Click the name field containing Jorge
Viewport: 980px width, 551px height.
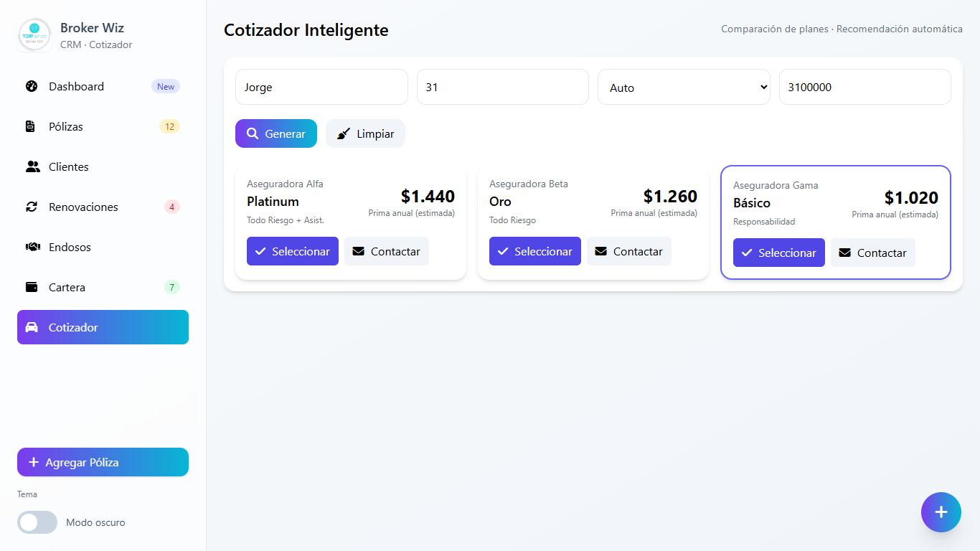pos(321,88)
